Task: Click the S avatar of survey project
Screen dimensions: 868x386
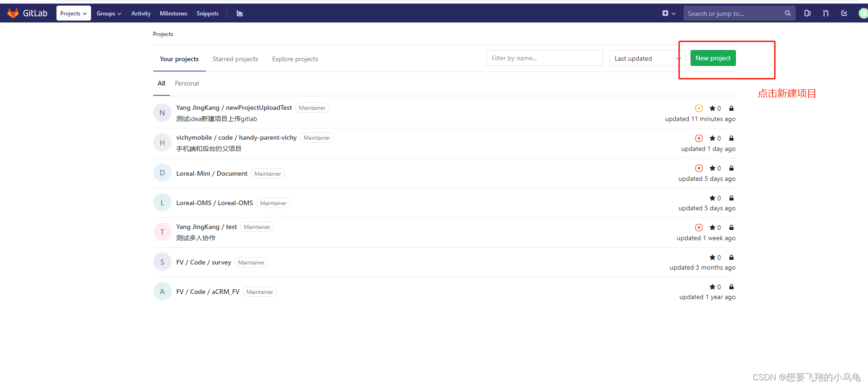Action: coord(162,262)
